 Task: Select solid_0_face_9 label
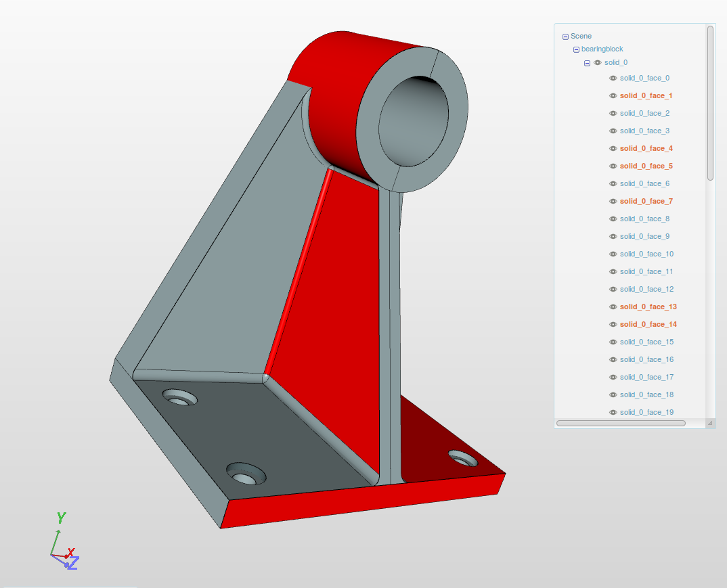click(x=644, y=237)
